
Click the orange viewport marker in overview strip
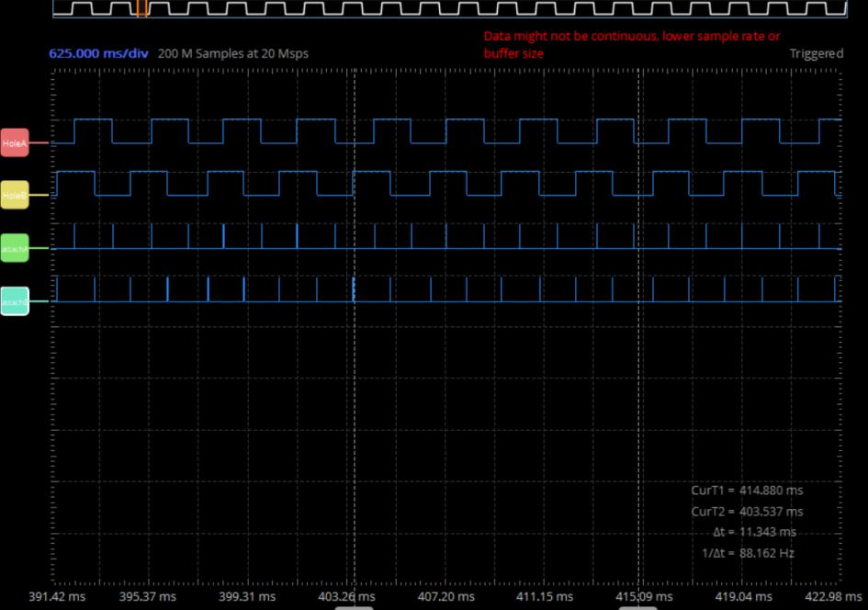[x=141, y=8]
